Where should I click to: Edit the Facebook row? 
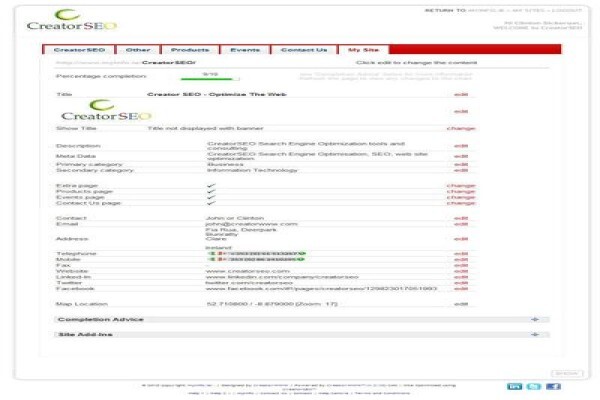click(461, 288)
